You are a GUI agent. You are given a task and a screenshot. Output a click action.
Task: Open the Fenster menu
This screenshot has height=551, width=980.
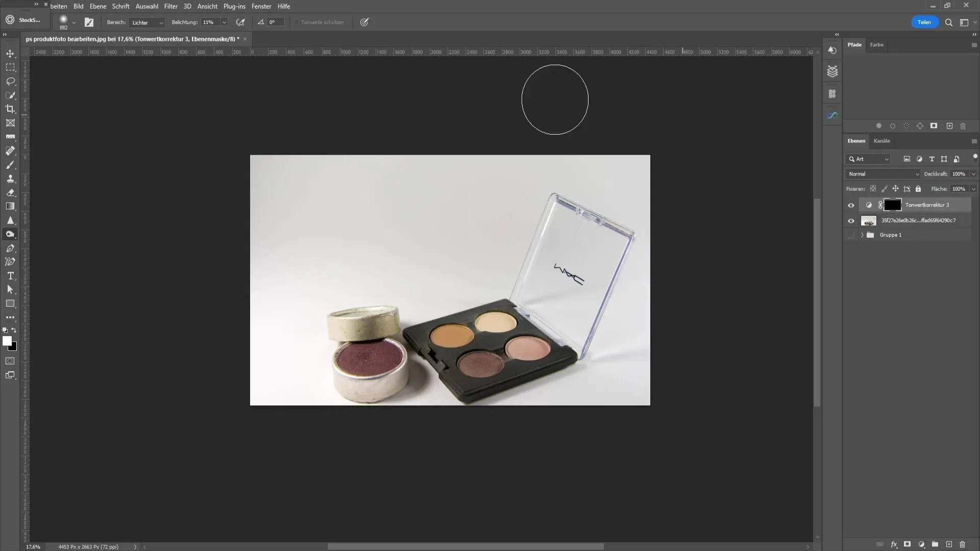click(x=261, y=6)
